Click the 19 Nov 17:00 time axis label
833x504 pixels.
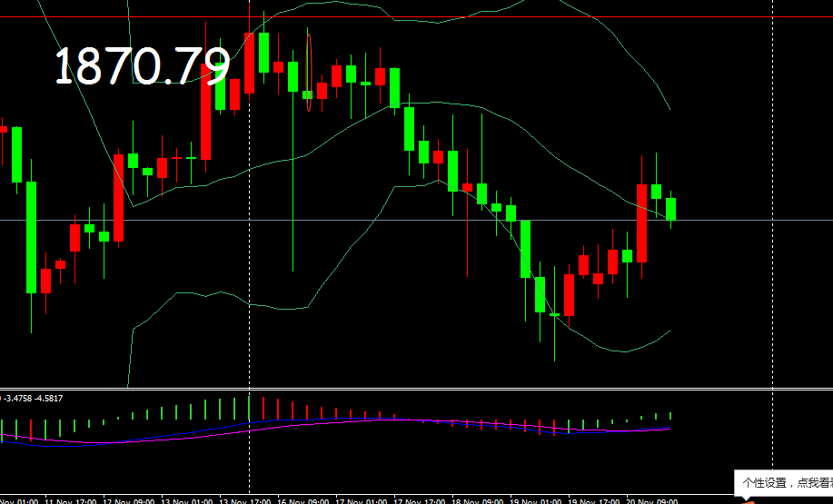pyautogui.click(x=593, y=500)
